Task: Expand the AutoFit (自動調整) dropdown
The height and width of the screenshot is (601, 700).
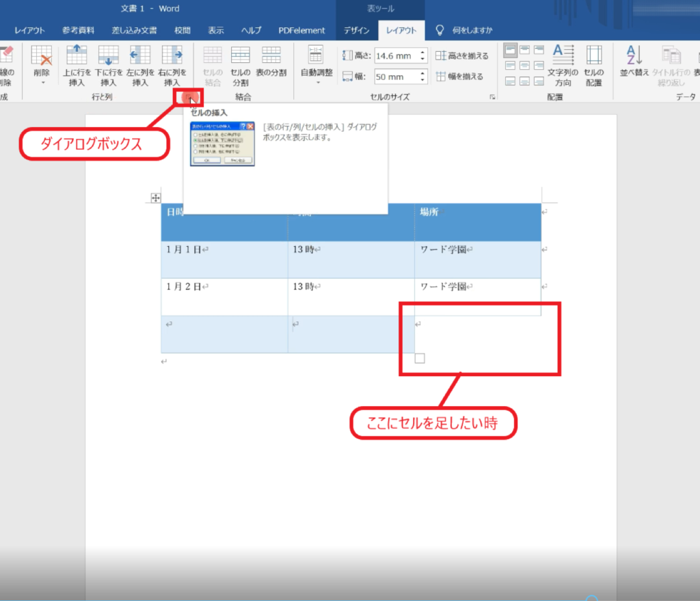Action: coord(317,65)
